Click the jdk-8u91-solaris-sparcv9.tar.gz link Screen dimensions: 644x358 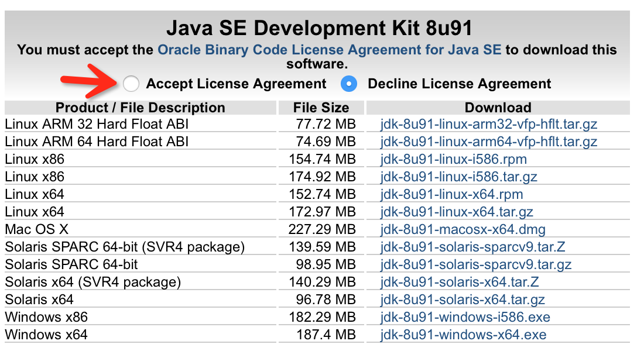(x=476, y=264)
